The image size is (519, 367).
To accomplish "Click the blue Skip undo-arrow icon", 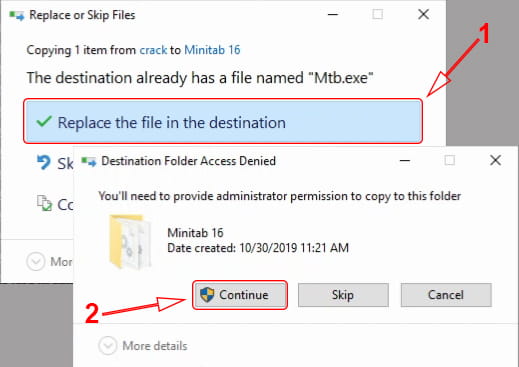I will point(44,162).
